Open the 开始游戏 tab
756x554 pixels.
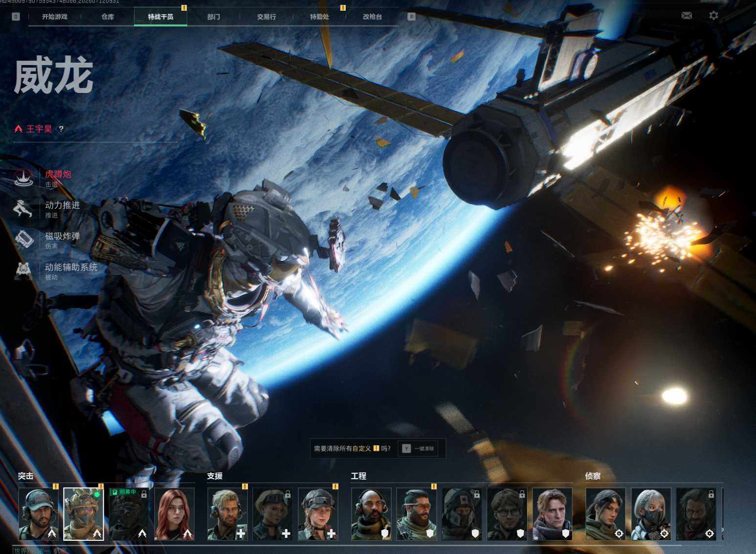click(x=54, y=17)
